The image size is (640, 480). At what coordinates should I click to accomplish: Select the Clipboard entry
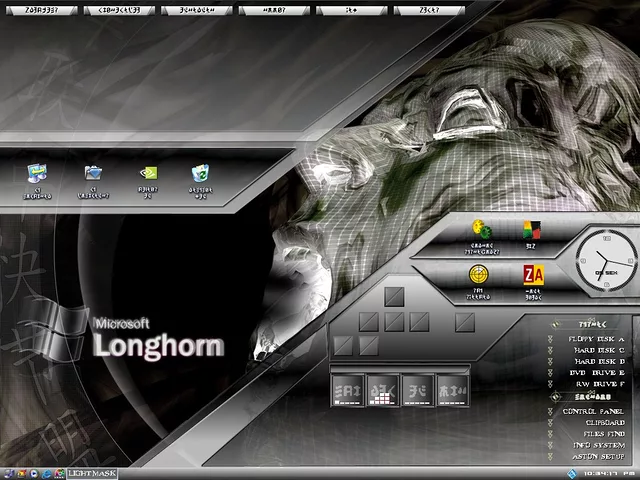[605, 422]
